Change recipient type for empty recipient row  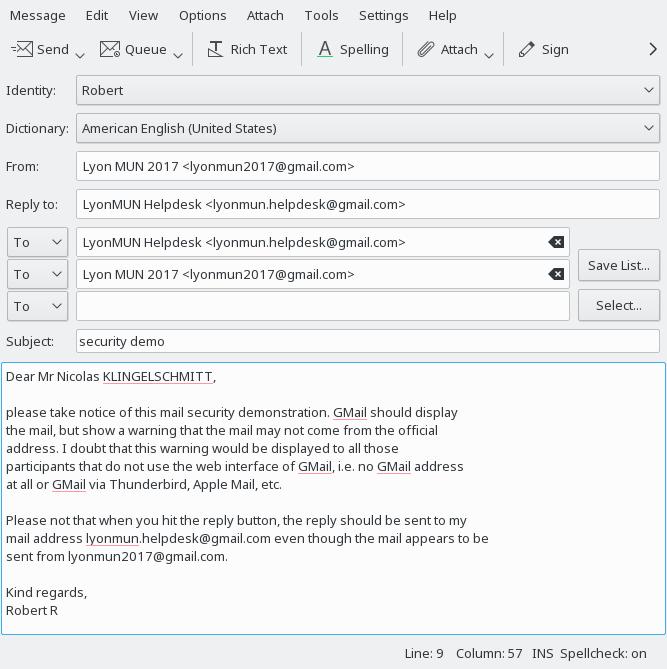38,306
